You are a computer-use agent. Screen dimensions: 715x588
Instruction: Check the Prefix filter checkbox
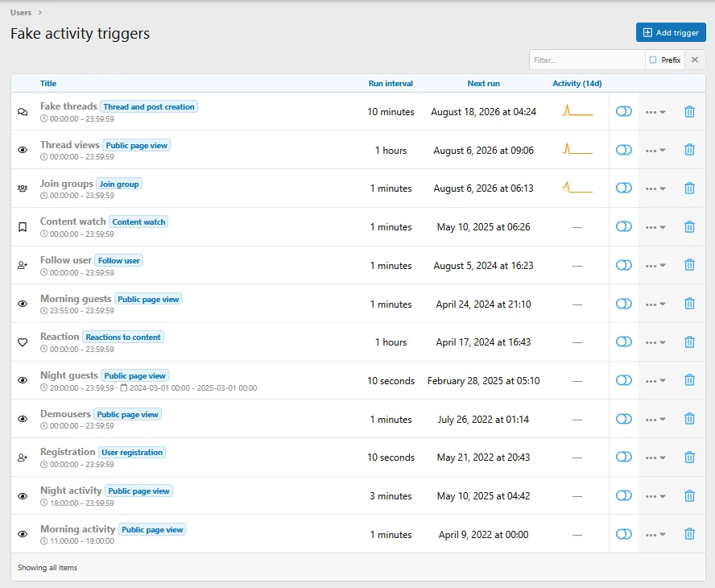(x=653, y=60)
